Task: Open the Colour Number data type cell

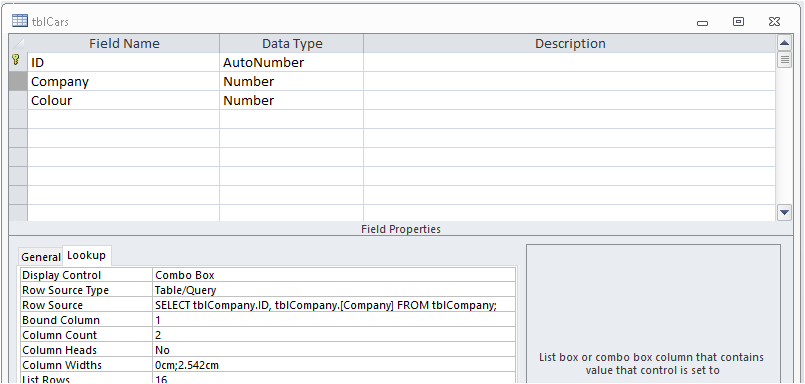Action: (x=292, y=101)
